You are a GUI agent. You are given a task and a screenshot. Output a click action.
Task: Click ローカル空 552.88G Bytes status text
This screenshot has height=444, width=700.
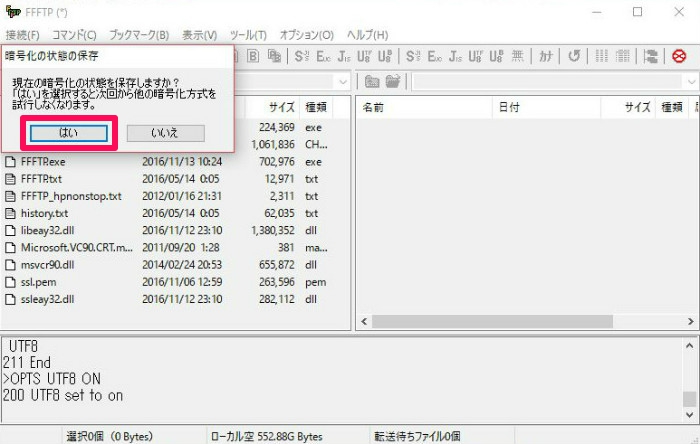pos(267,436)
